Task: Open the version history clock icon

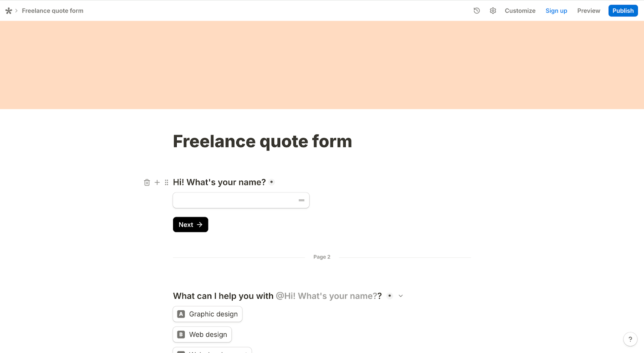Action: (x=477, y=10)
